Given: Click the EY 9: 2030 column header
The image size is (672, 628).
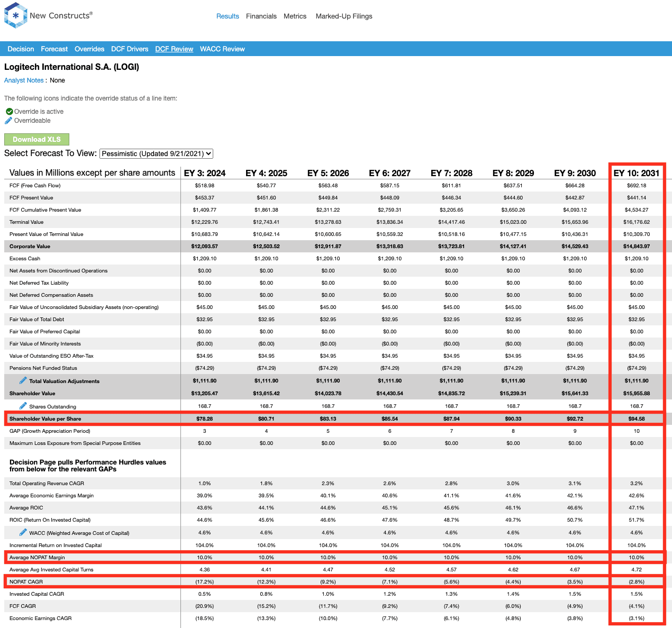Looking at the screenshot, I should coord(575,173).
